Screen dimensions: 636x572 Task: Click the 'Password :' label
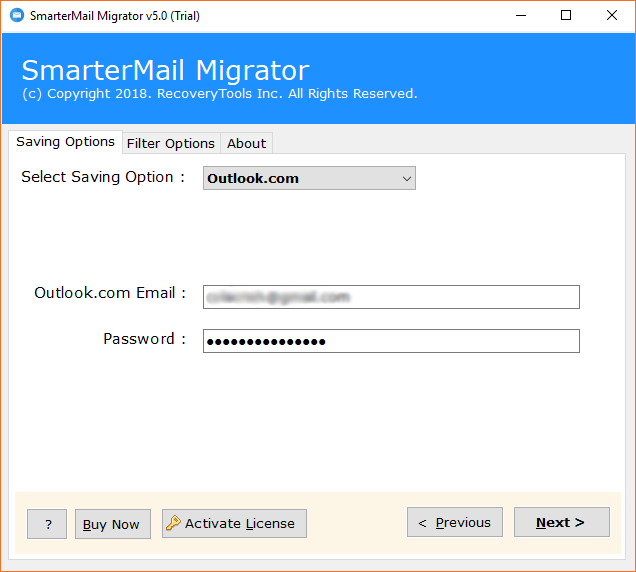click(x=144, y=339)
